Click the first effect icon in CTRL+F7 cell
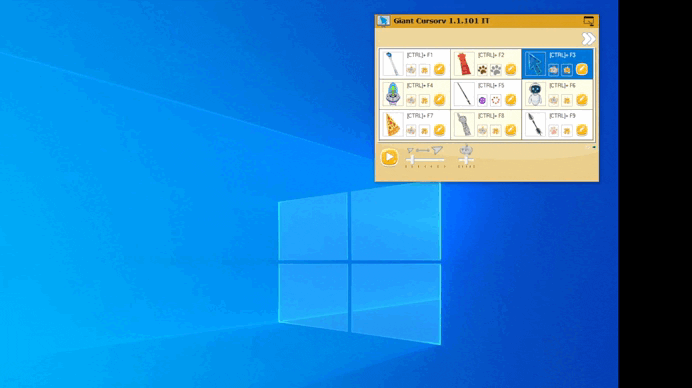Screen dimensions: 692x388 click(x=411, y=130)
